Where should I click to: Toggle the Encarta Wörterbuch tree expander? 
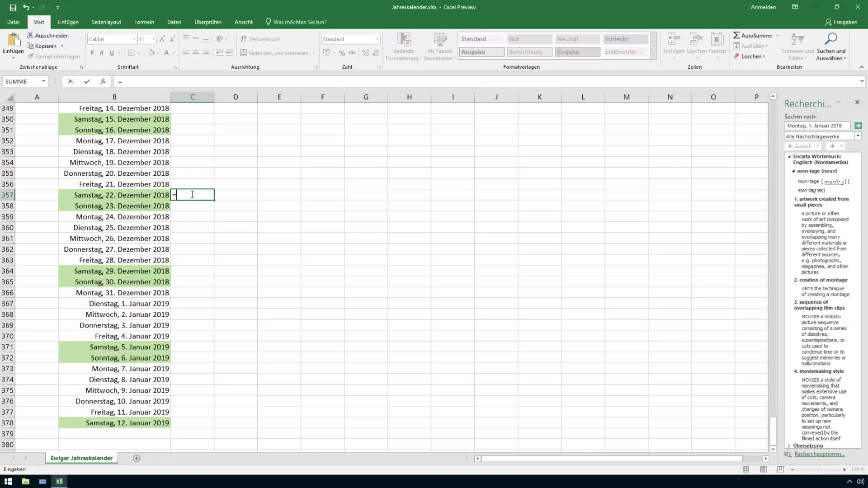pos(789,156)
